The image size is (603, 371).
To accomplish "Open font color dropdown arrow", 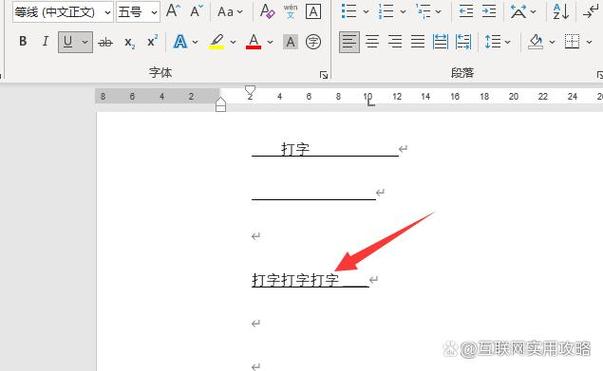I will [270, 42].
